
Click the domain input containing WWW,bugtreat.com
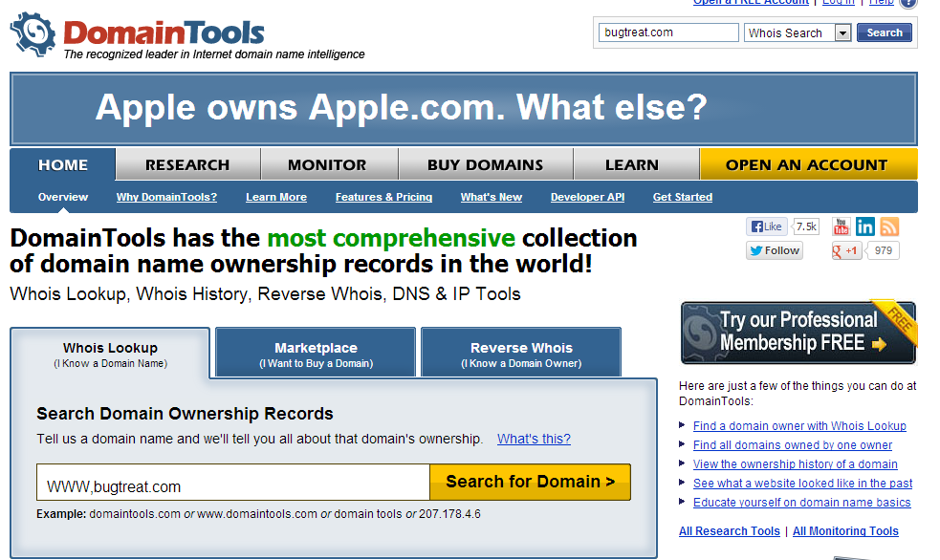[x=232, y=486]
